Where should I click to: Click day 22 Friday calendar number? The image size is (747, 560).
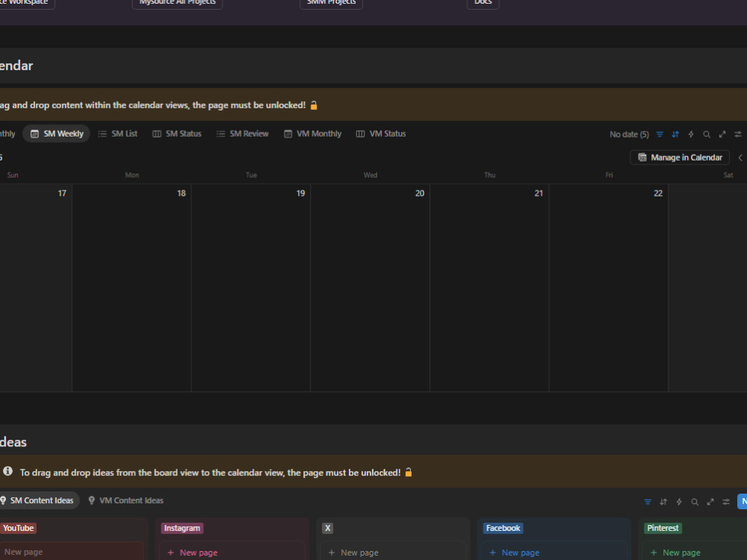(658, 193)
